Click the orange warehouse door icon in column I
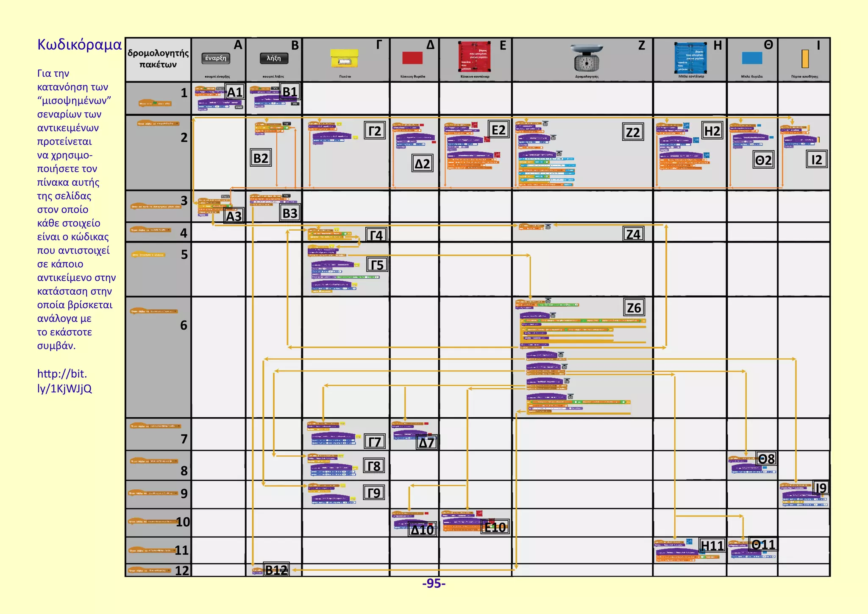Image resolution: width=868 pixels, height=614 pixels. pyautogui.click(x=805, y=59)
